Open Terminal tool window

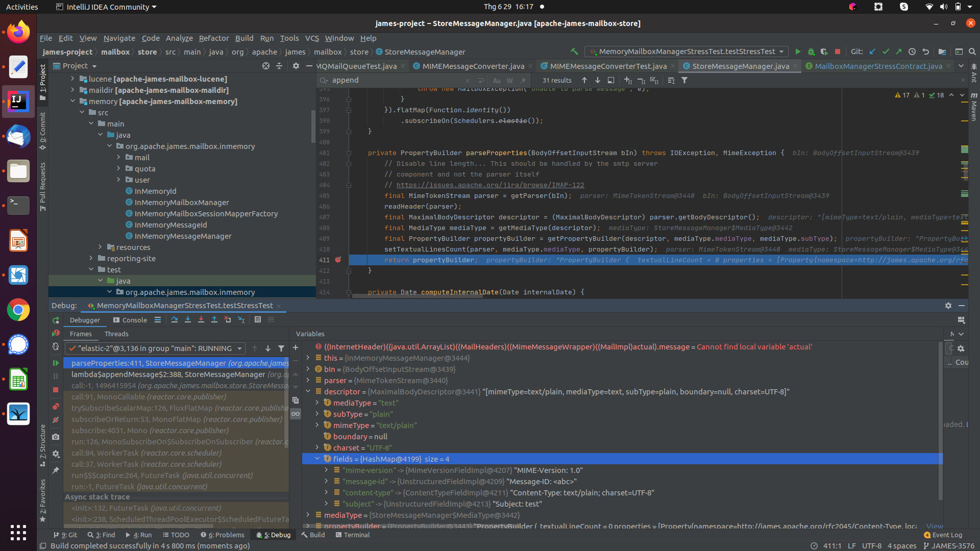click(352, 535)
